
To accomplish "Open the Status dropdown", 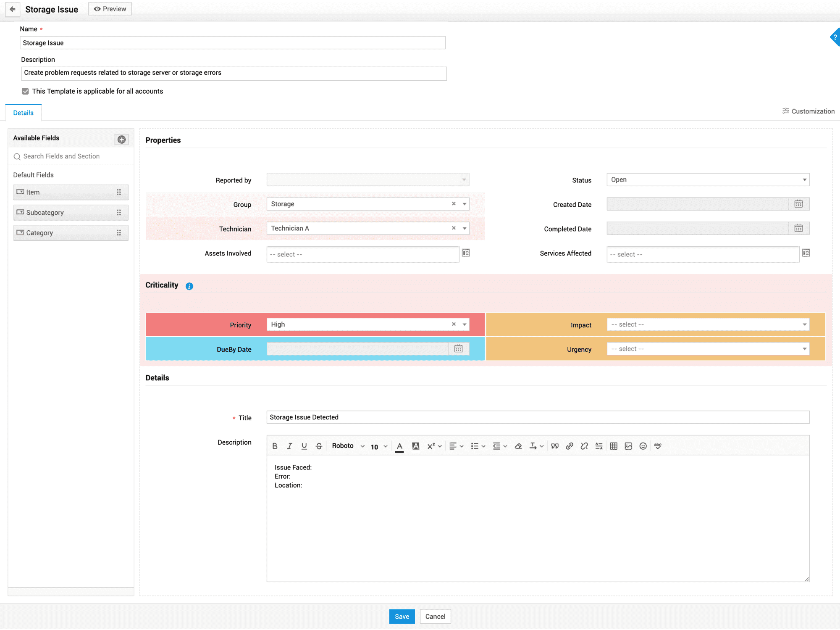I will point(708,179).
